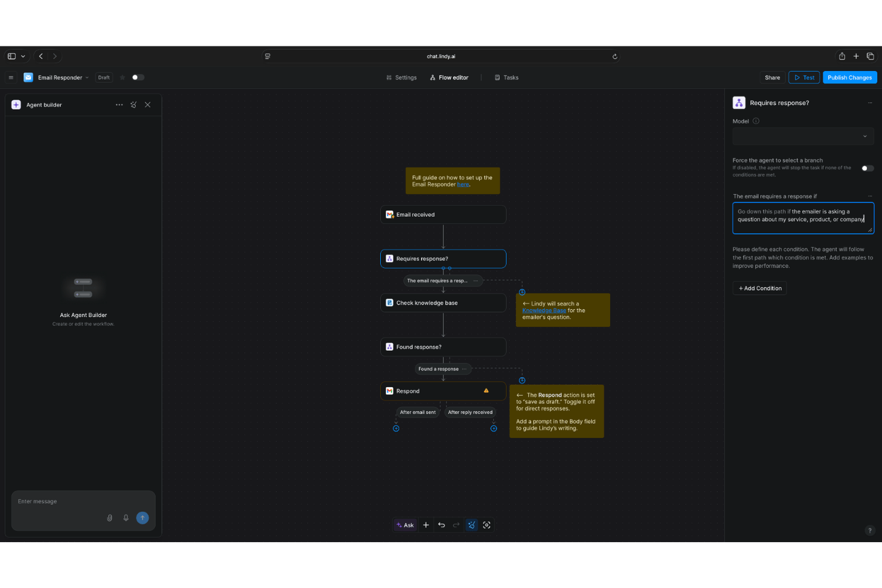Attach a file to message
This screenshot has height=588, width=882.
pyautogui.click(x=110, y=518)
